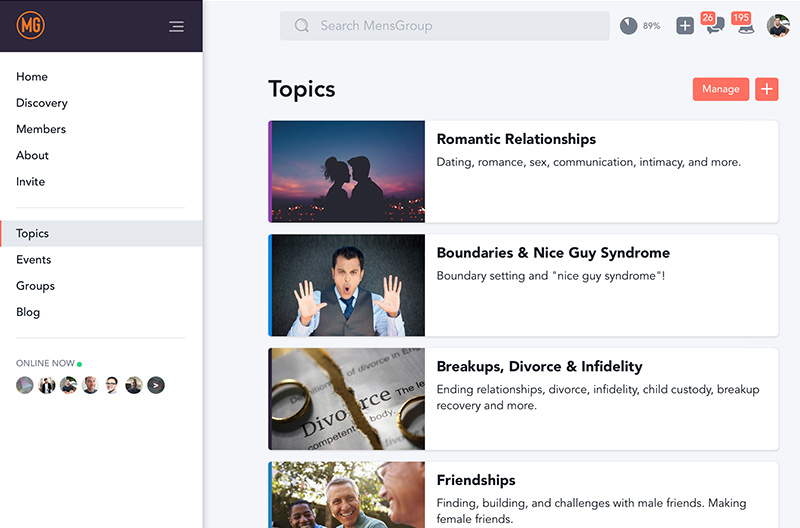Image resolution: width=800 pixels, height=528 pixels.
Task: Click the third online member avatar
Action: 68,385
